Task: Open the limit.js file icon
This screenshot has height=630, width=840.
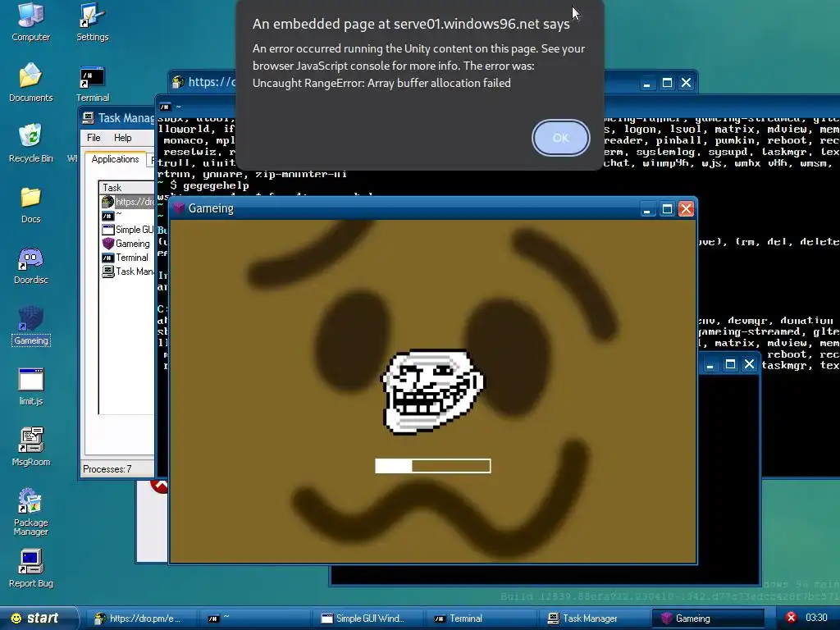Action: [x=30, y=386]
